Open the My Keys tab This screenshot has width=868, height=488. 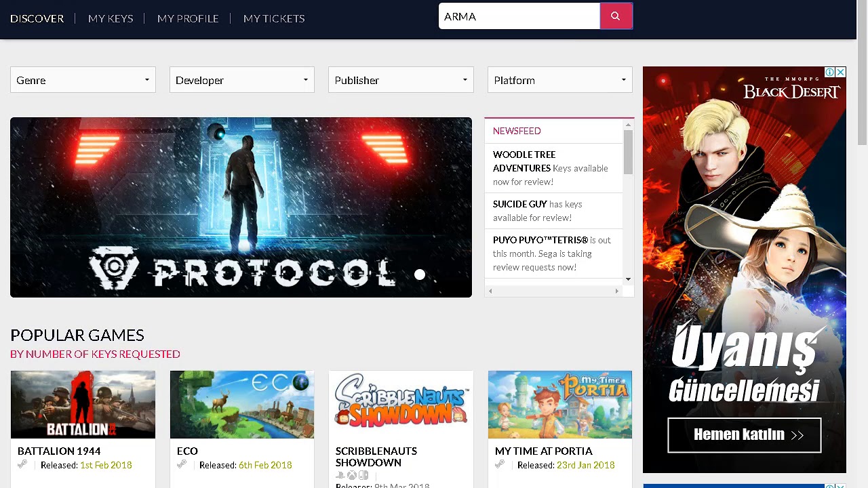(111, 18)
